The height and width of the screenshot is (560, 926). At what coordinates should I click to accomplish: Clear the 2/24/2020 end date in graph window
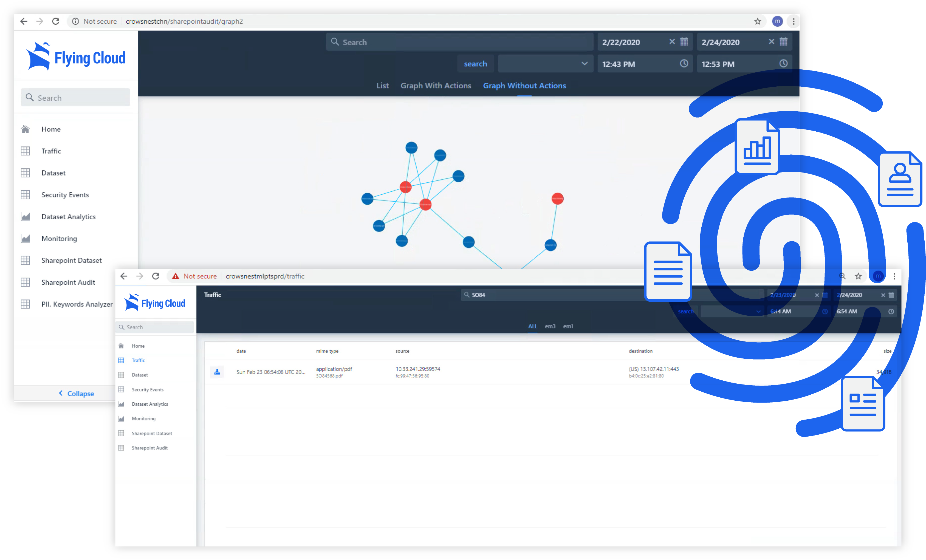771,42
